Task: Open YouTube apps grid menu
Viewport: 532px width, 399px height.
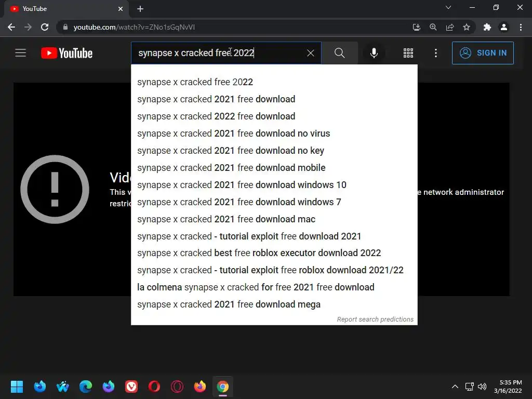Action: click(x=408, y=53)
